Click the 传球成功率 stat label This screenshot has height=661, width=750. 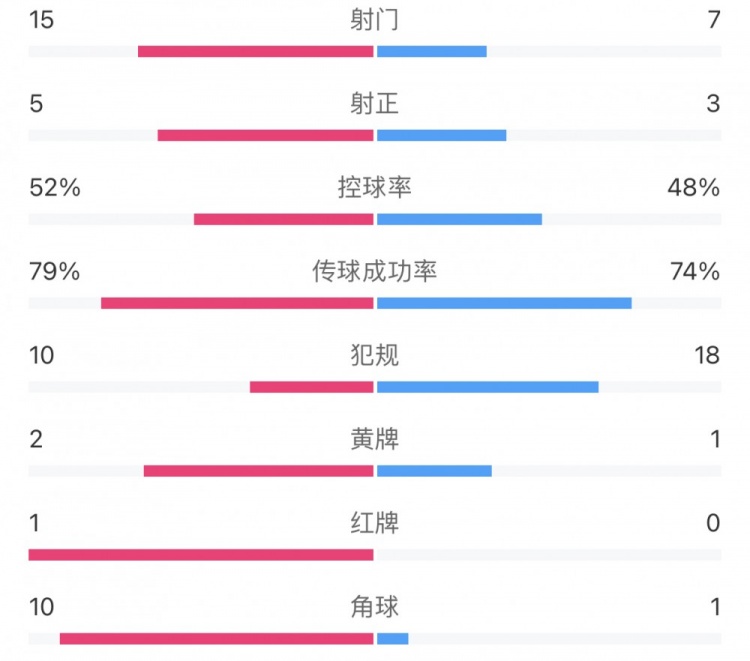tap(375, 271)
